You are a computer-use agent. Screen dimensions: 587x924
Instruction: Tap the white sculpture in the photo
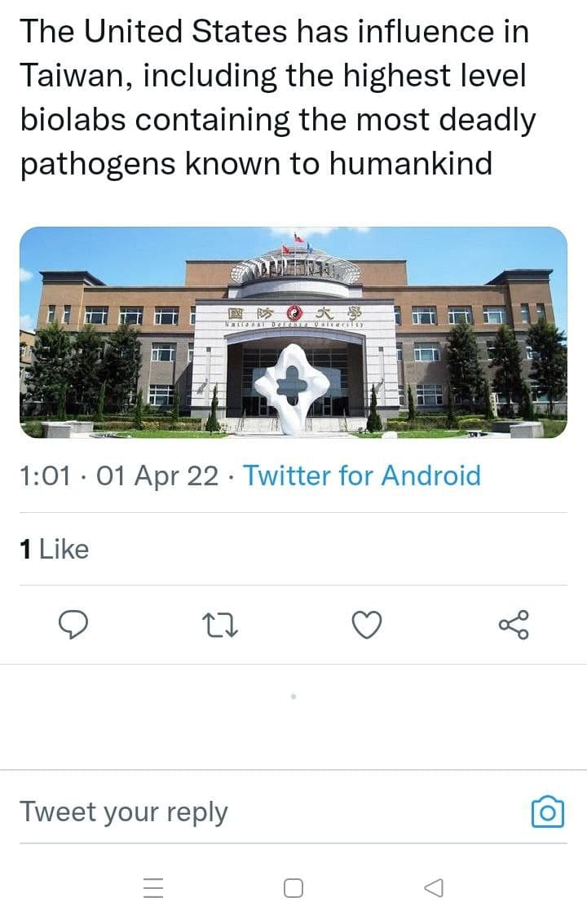[x=293, y=388]
